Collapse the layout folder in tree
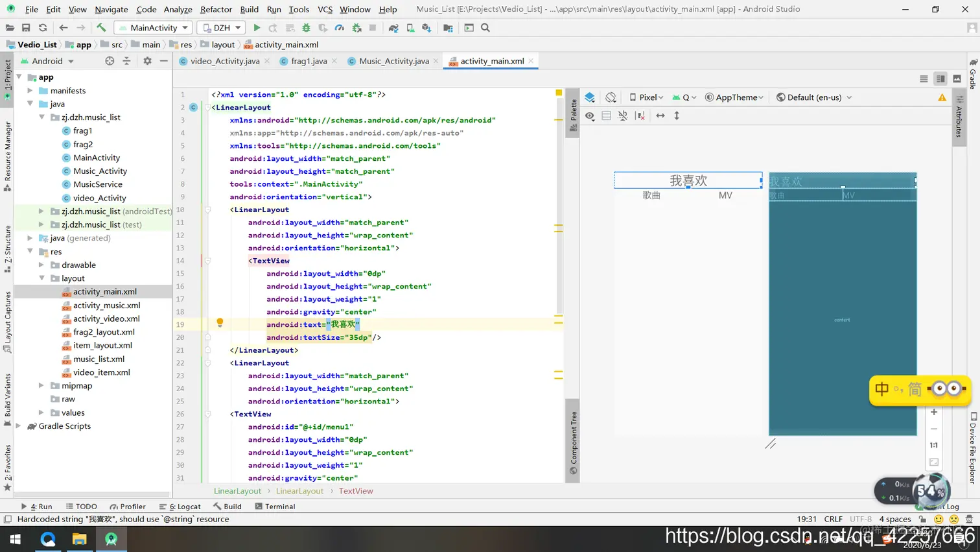Image resolution: width=980 pixels, height=552 pixels. click(42, 278)
